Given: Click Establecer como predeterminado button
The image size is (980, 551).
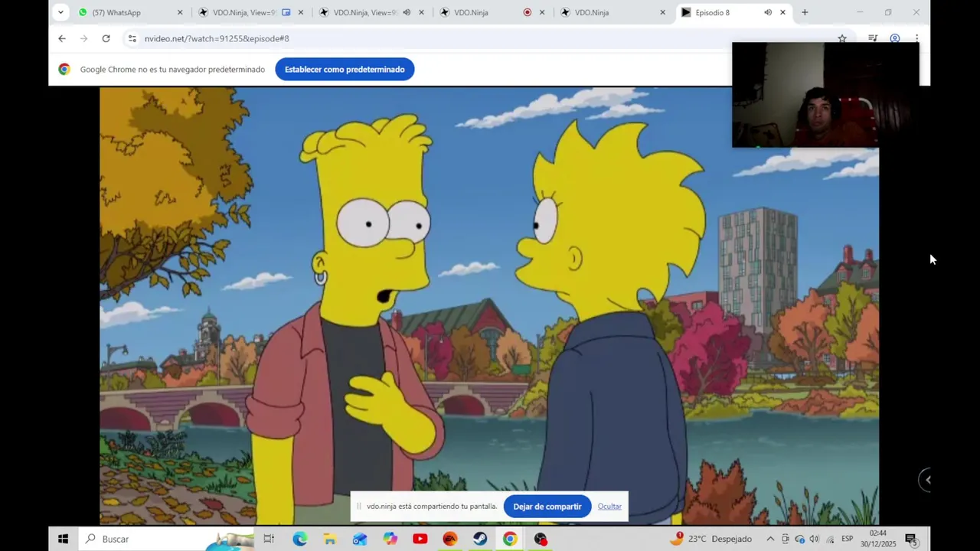Looking at the screenshot, I should click(345, 69).
